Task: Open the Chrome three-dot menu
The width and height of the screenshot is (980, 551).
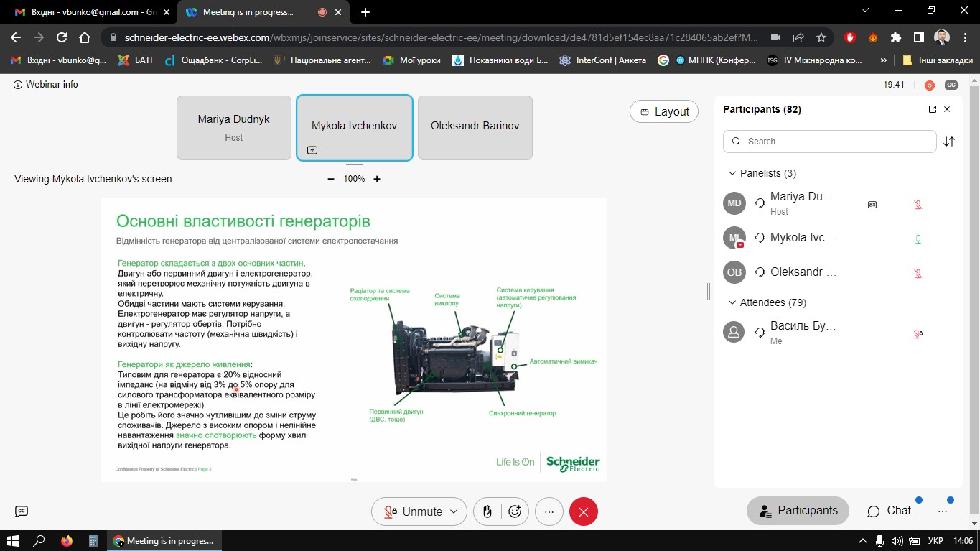Action: (965, 37)
